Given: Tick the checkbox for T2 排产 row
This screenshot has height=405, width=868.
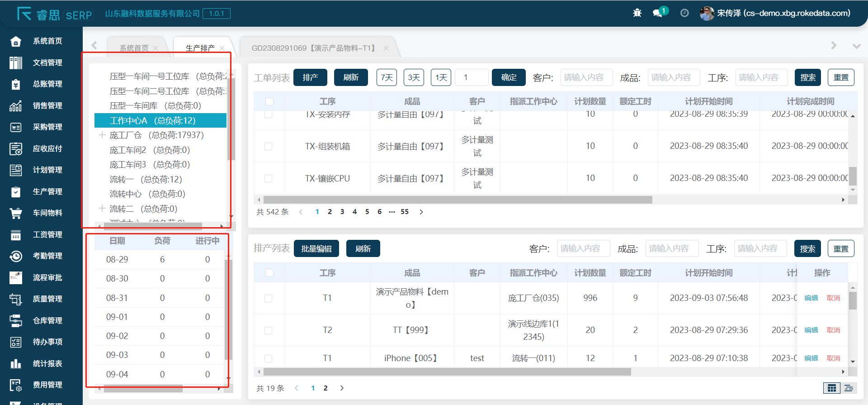Looking at the screenshot, I should click(269, 330).
